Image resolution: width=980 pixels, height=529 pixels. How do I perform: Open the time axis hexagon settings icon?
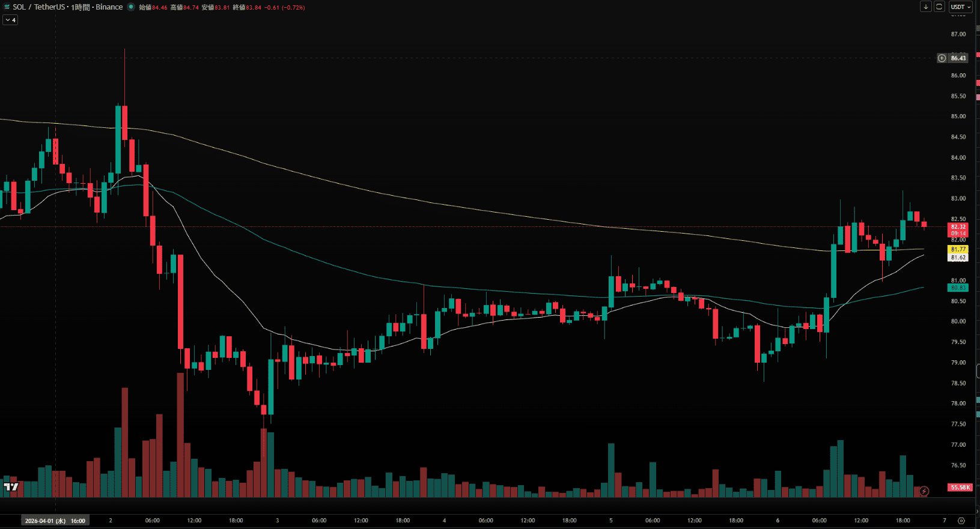[x=961, y=521]
